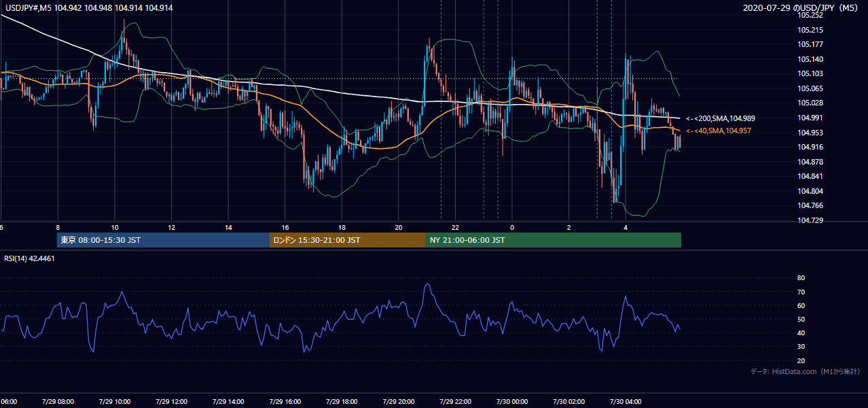Click price axis value 105.177
This screenshot has width=868, height=408.
(x=810, y=44)
